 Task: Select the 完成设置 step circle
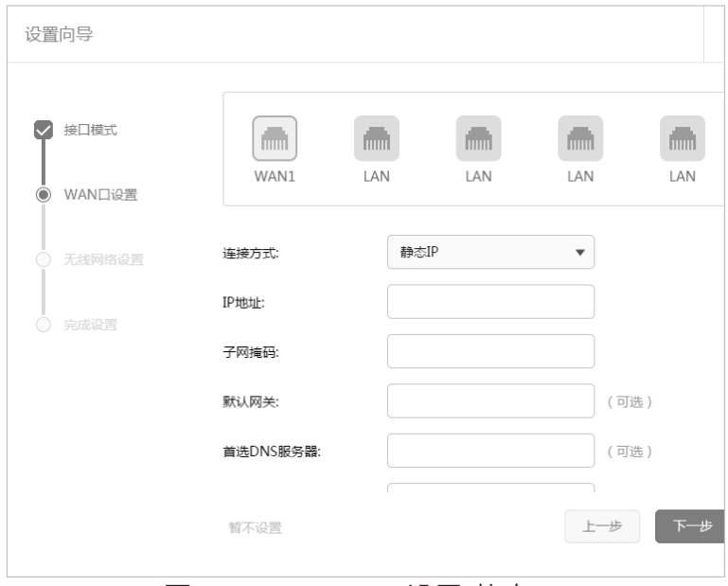tap(44, 325)
